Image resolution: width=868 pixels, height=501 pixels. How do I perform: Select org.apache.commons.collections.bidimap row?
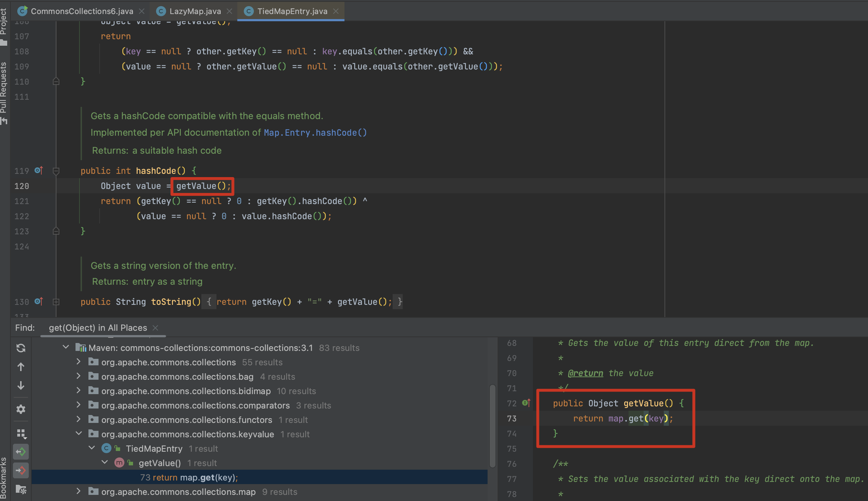[x=260, y=391]
